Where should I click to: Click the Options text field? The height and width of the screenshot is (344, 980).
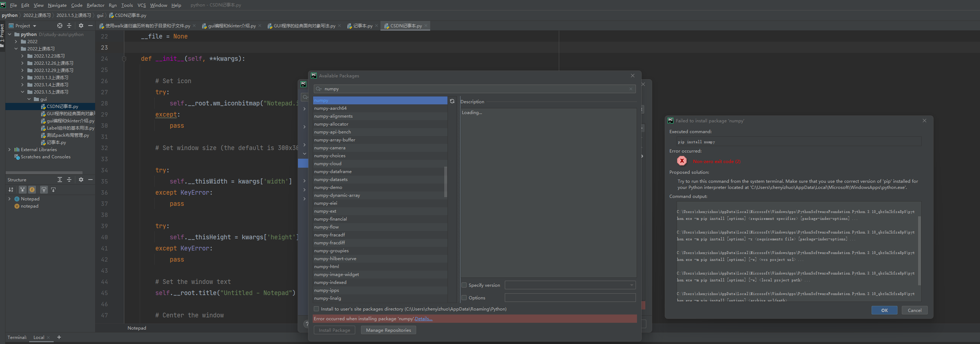click(570, 298)
